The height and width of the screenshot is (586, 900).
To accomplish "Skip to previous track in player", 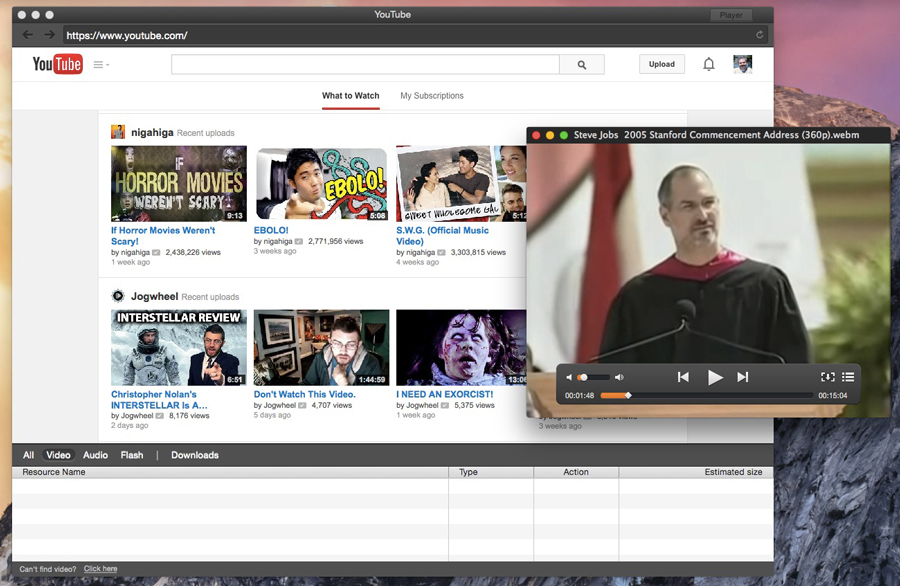I will pyautogui.click(x=683, y=377).
